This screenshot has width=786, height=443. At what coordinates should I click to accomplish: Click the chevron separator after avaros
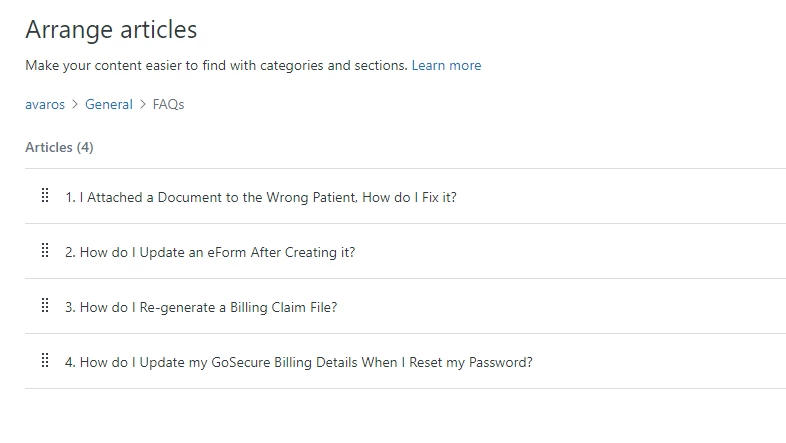(x=74, y=104)
